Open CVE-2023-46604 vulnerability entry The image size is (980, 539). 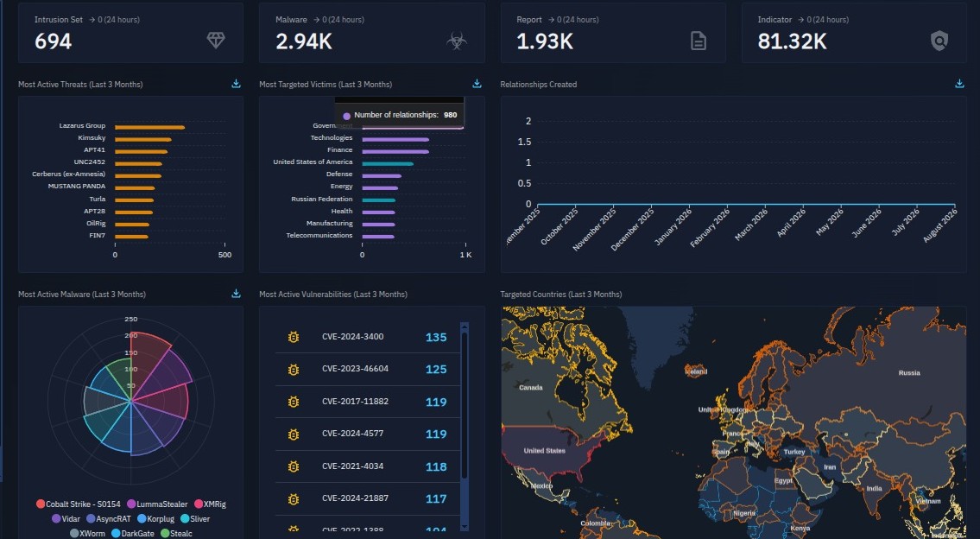click(368, 370)
